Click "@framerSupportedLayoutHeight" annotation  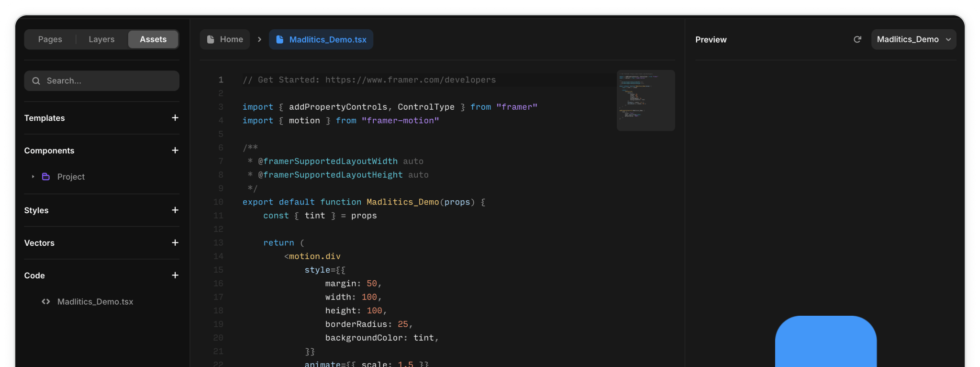tap(330, 175)
